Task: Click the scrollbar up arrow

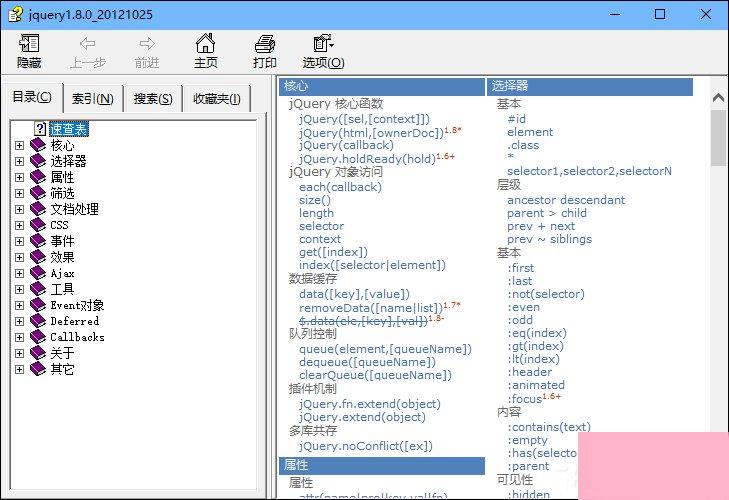Action: tap(718, 97)
